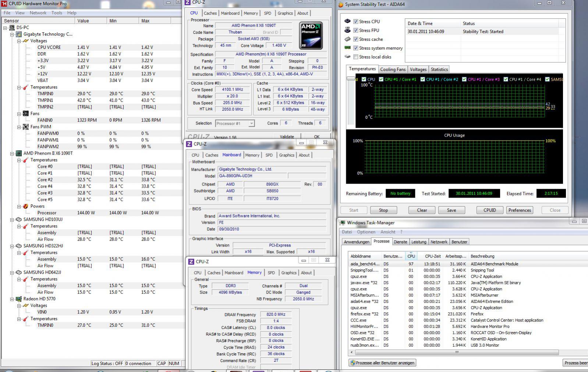Click the DS-PC computer icon in sensor tree

(x=12, y=28)
